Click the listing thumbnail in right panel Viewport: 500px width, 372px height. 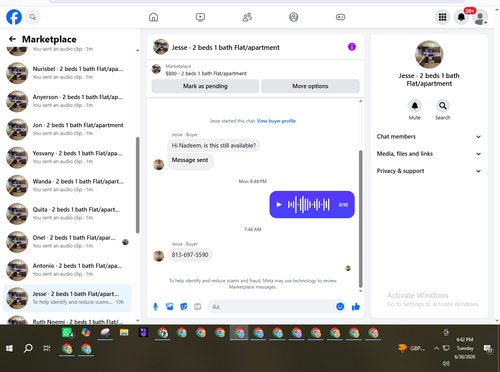coord(429,54)
